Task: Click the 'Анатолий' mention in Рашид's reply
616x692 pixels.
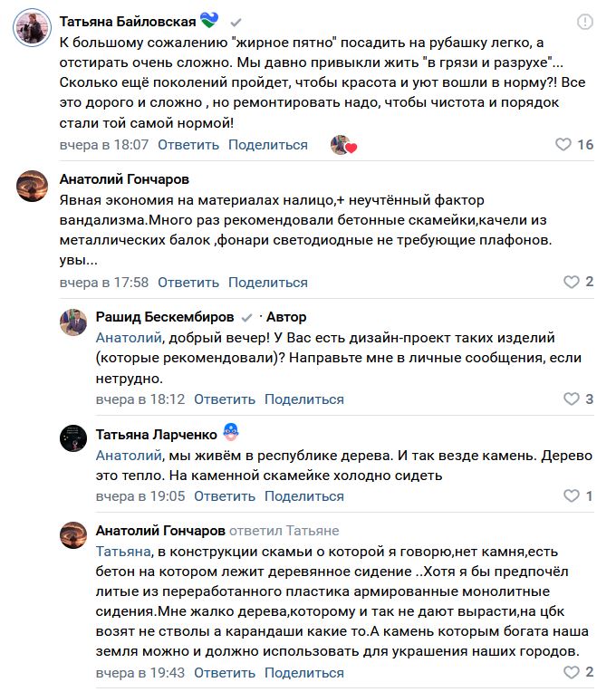Action: (129, 338)
